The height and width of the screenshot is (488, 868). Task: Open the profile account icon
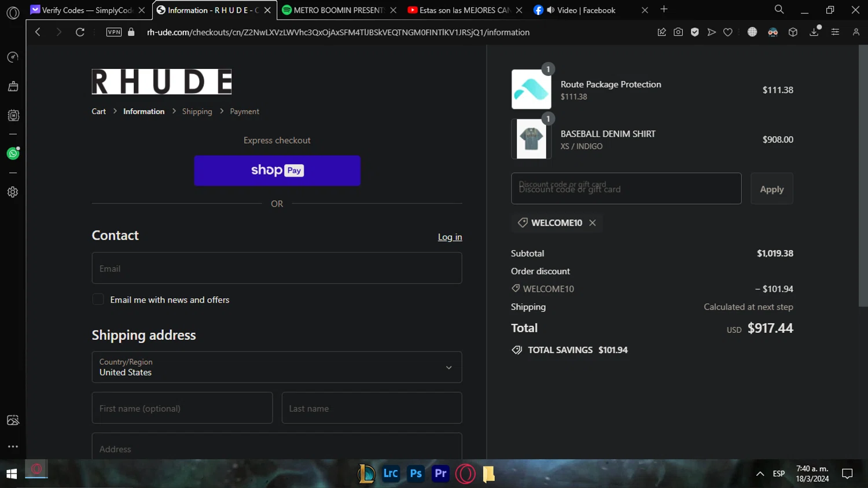856,32
